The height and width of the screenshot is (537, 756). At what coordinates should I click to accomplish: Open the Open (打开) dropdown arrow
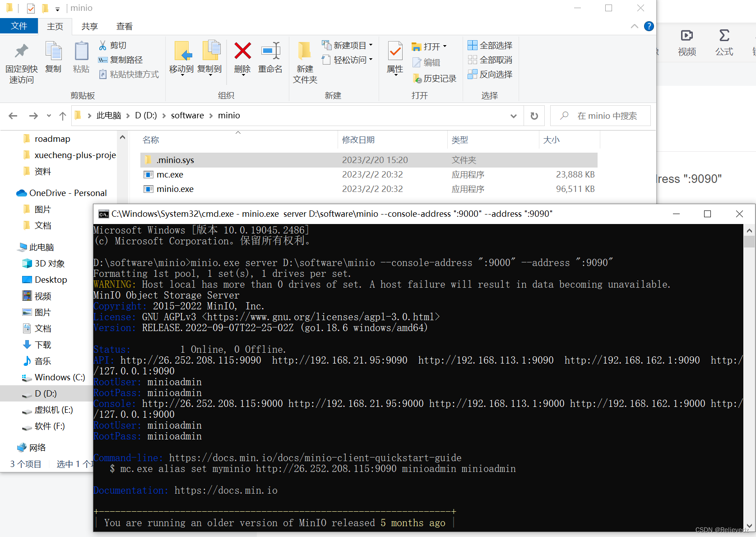click(445, 46)
